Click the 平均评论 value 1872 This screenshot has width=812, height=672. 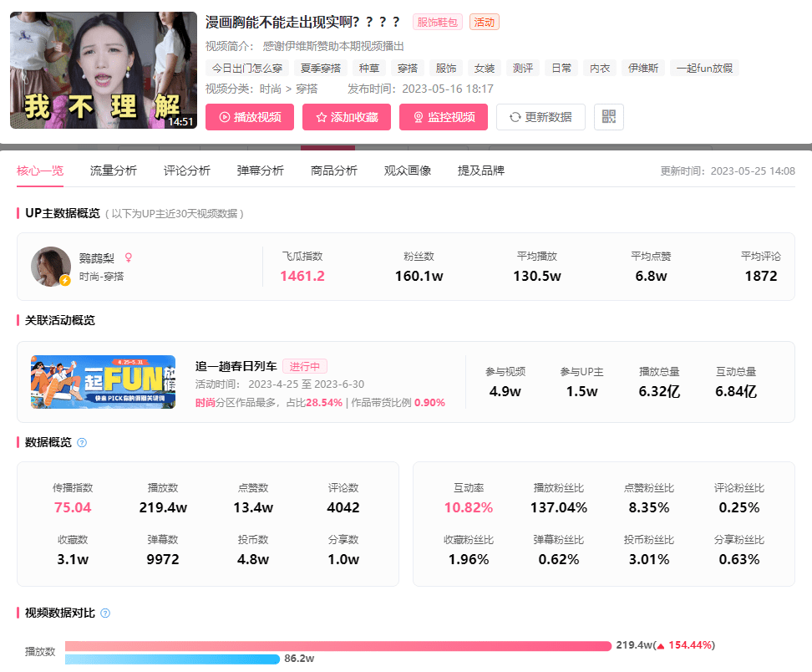coord(761,276)
